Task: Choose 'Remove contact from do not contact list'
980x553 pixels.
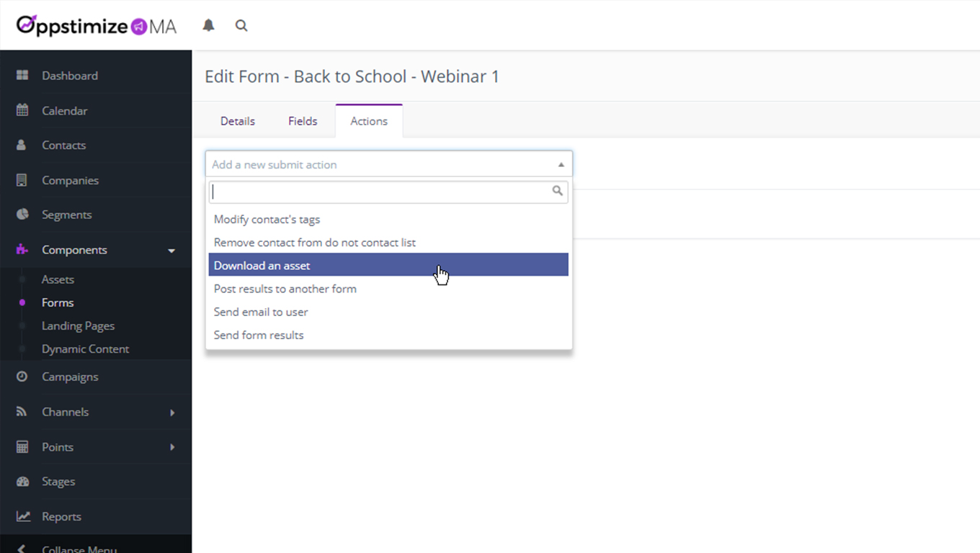Action: 388,243
